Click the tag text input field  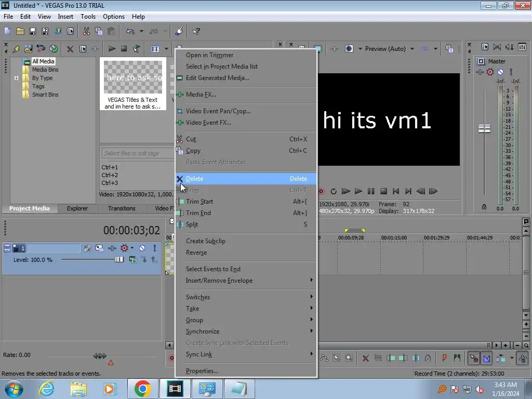[x=137, y=153]
